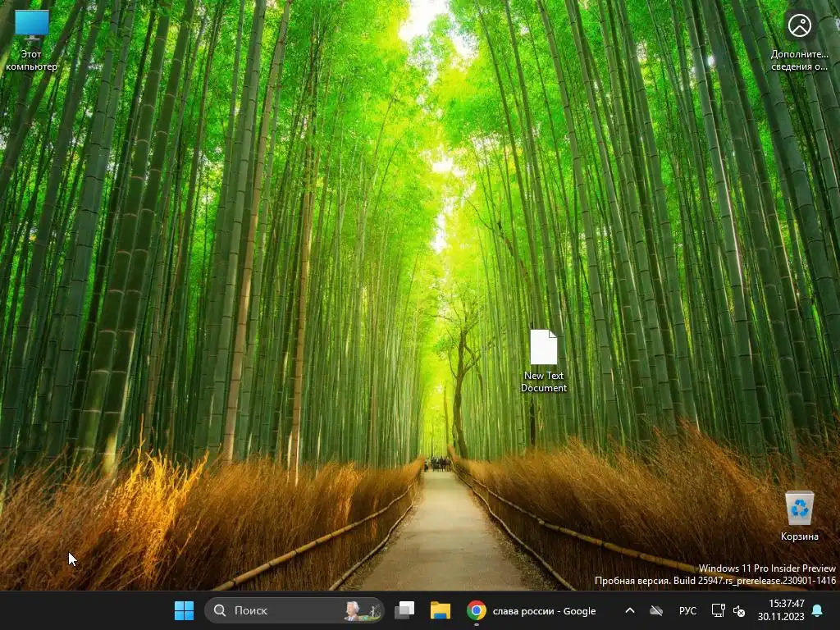Open the network status tray icon
This screenshot has height=630, width=840.
click(x=718, y=610)
